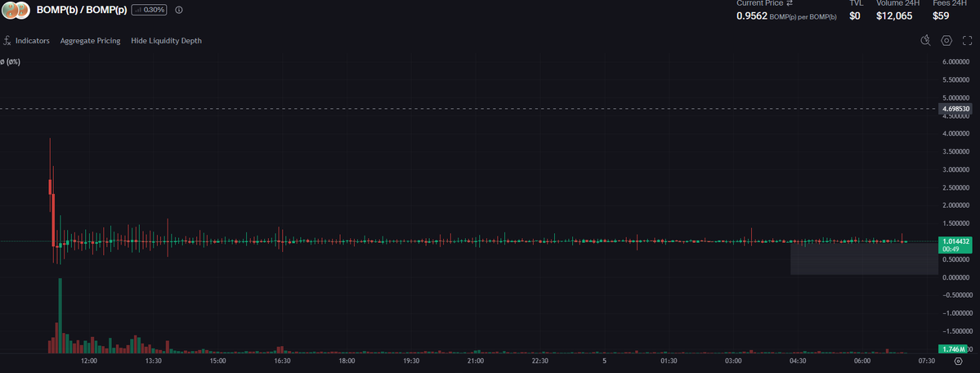Open the 0.30% fee tier badge

[149, 10]
